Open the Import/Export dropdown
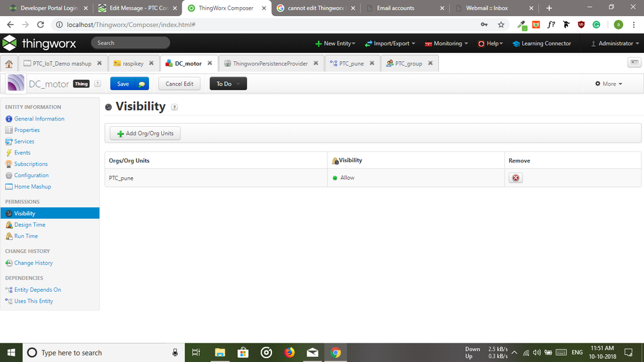Viewport: 644px width, 362px height. tap(390, 44)
